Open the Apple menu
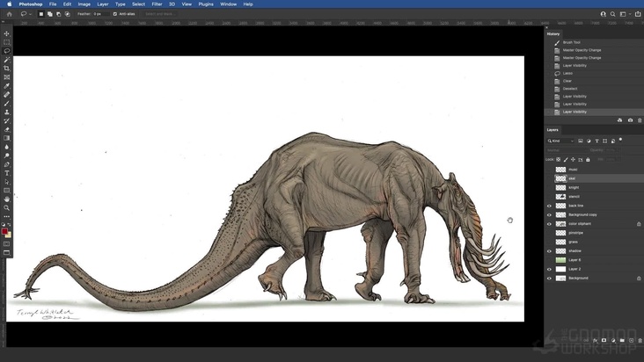Viewport: 644px width, 362px height. tap(9, 4)
